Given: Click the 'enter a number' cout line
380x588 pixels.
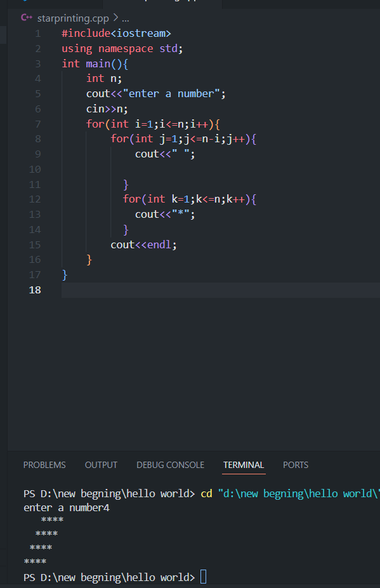Looking at the screenshot, I should 156,93.
